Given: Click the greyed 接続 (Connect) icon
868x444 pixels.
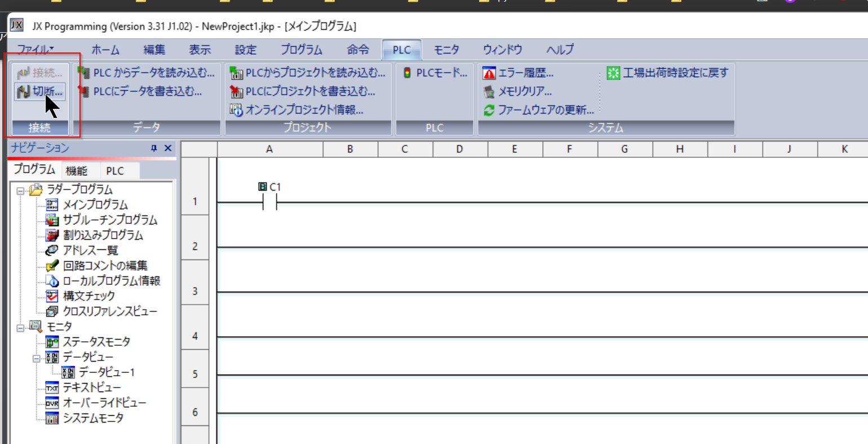Looking at the screenshot, I should click(x=24, y=73).
